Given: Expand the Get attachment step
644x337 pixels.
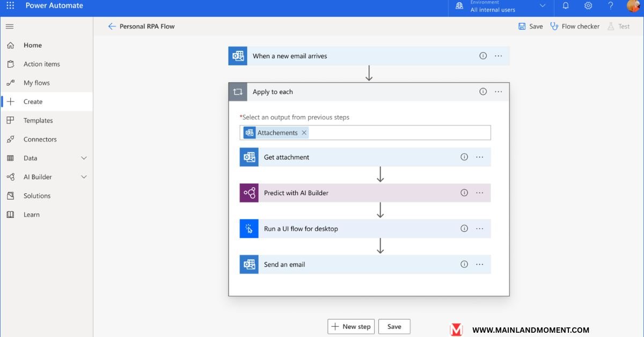Looking at the screenshot, I should point(365,157).
